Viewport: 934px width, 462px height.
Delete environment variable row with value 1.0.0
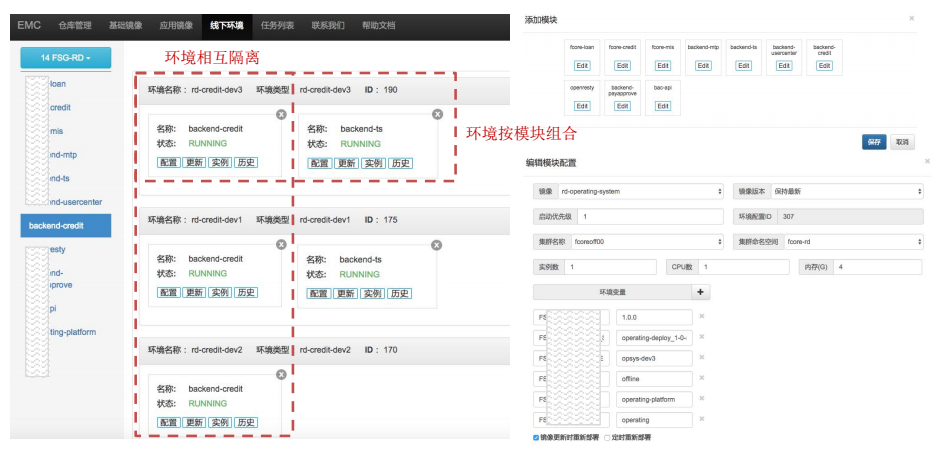701,317
